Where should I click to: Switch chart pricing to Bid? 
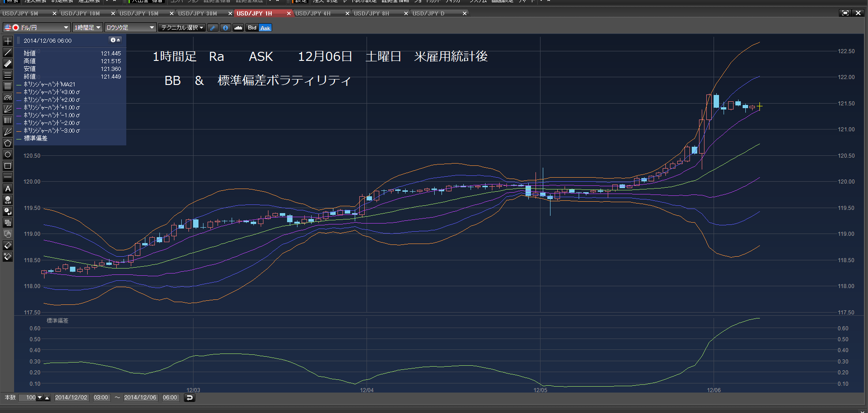click(252, 28)
